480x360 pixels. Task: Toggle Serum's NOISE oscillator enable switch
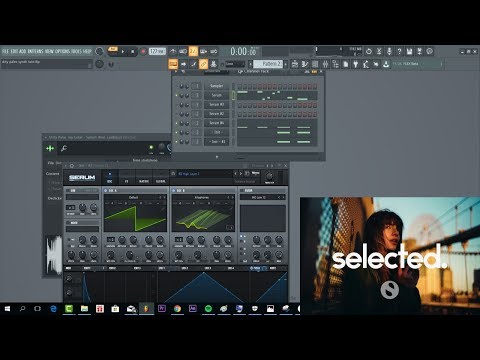68,223
